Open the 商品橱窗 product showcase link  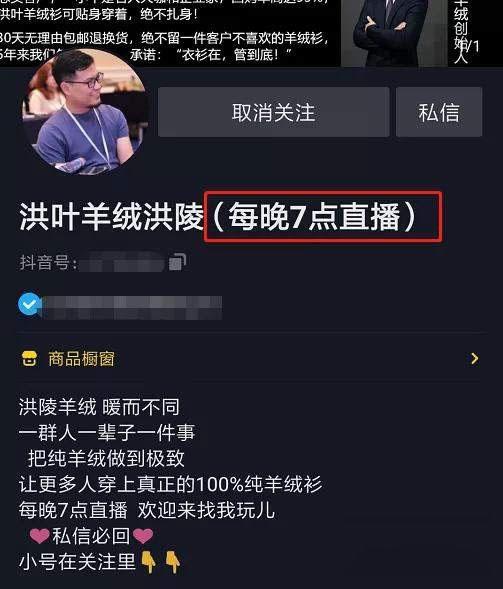point(81,359)
